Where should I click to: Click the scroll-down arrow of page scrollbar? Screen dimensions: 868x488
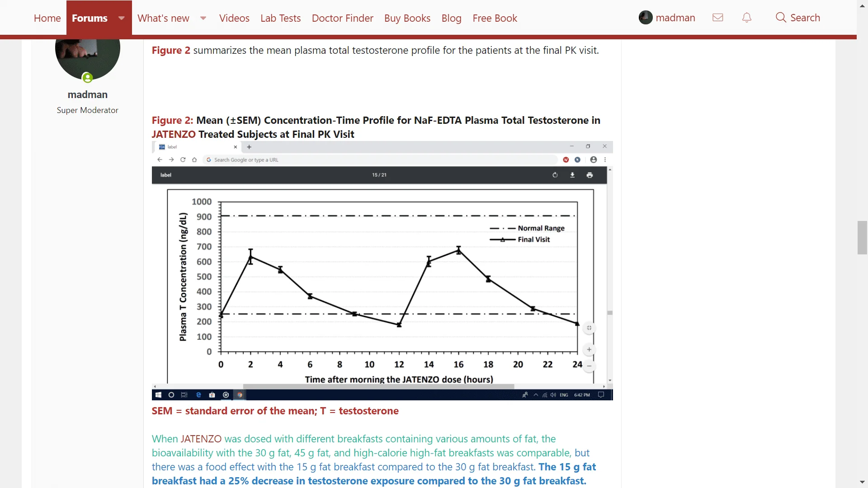(862, 482)
